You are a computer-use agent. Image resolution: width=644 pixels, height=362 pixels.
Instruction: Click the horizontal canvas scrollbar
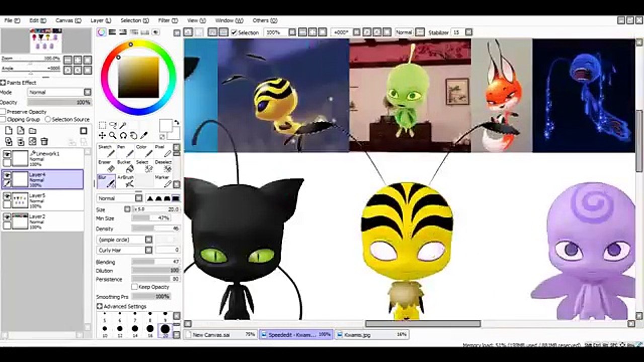pos(423,324)
